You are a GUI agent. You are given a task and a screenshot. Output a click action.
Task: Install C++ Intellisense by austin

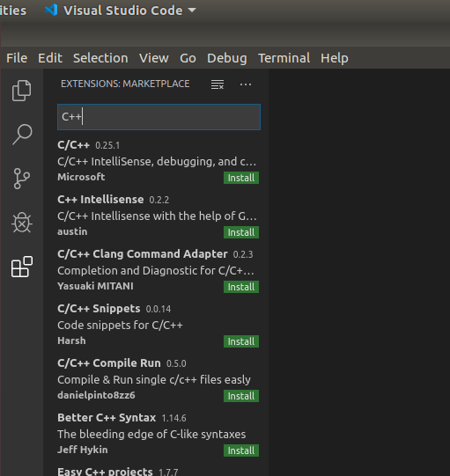[x=241, y=232]
